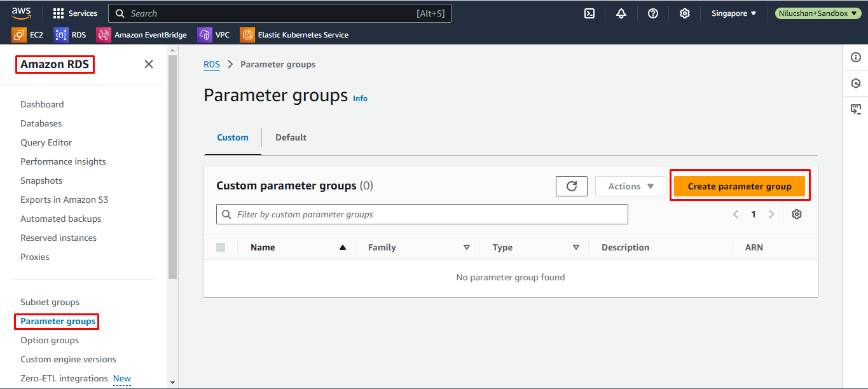Open table preferences gear icon

(x=797, y=214)
